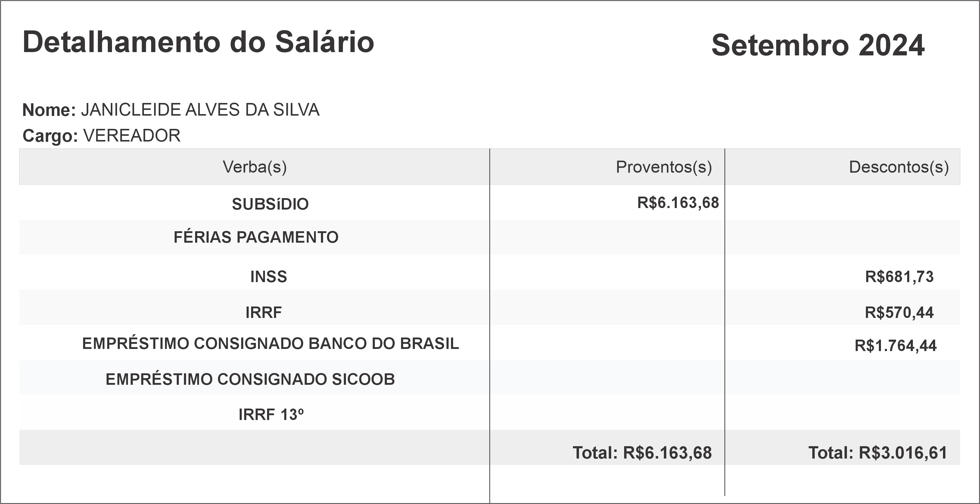Click the INSS row label

269,277
